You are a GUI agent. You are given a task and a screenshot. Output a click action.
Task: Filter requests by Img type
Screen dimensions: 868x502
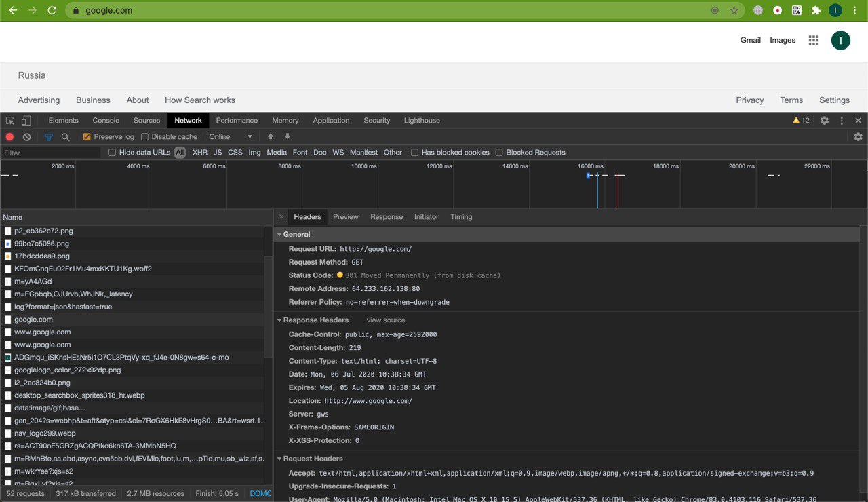pos(255,153)
